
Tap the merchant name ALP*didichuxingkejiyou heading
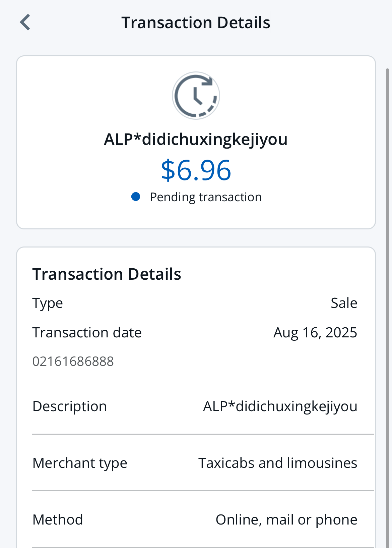pyautogui.click(x=196, y=139)
